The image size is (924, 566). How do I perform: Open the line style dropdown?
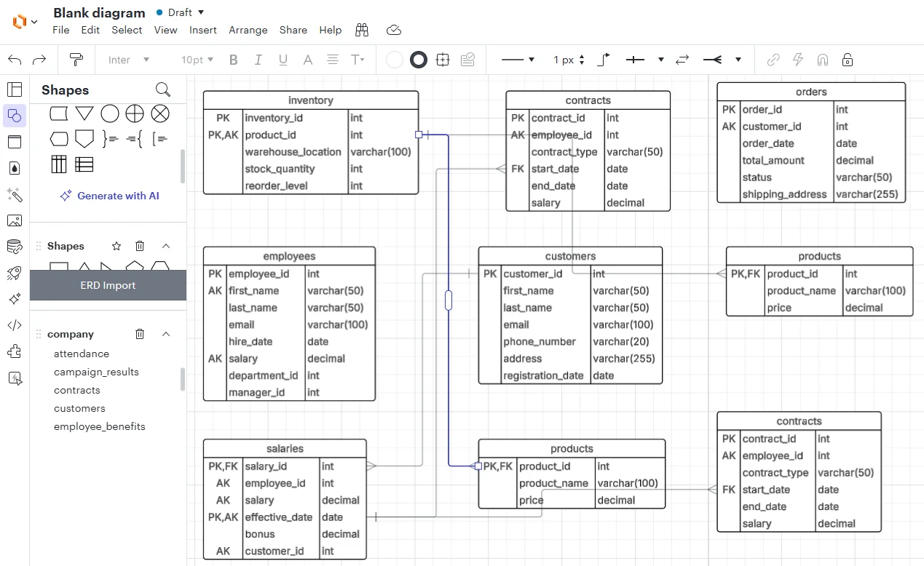[x=518, y=60]
